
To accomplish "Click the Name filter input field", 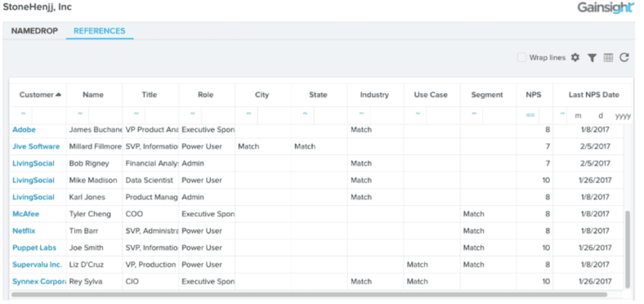I will pos(105,115).
